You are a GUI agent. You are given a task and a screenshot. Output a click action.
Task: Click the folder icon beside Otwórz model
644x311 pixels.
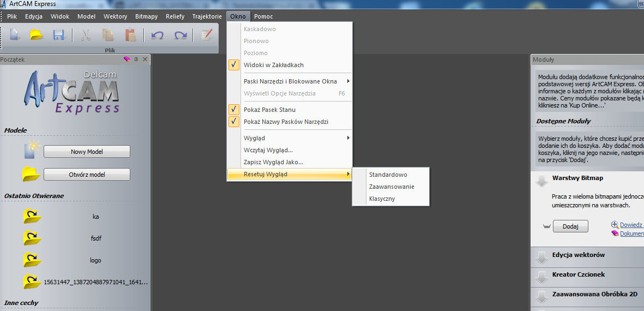[31, 174]
